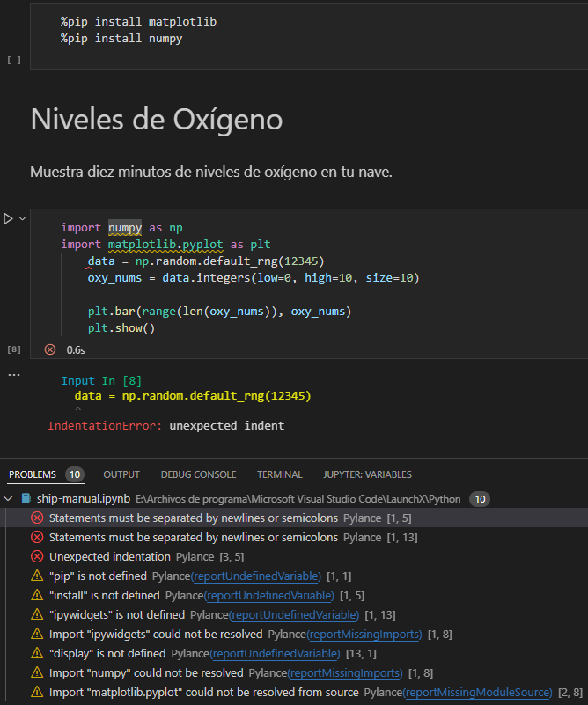588x705 pixels.
Task: Click the 0.6s execution time label
Action: [x=76, y=349]
